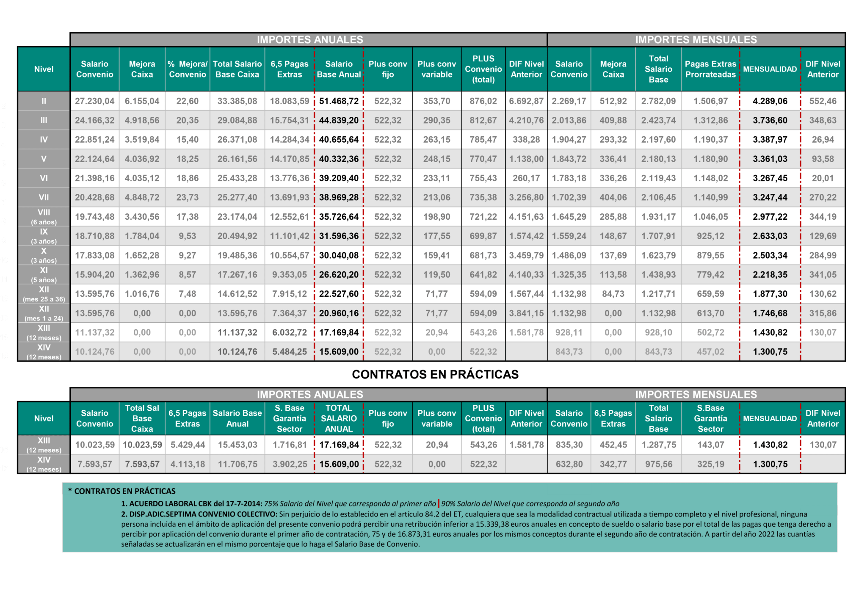Viewport: 867px width, 616px height.
Task: Click the value 26.620,20
Action: pyautogui.click(x=339, y=275)
